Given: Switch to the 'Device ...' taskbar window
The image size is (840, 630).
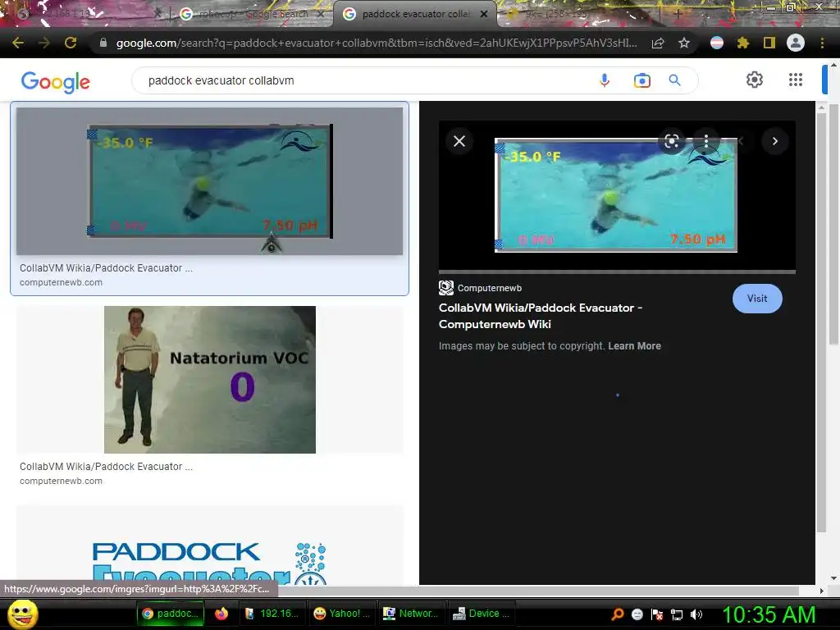Looking at the screenshot, I should (481, 614).
